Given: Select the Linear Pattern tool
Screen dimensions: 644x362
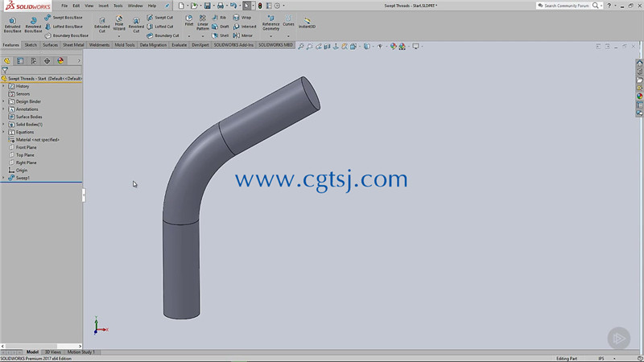Looking at the screenshot, I should point(203,23).
